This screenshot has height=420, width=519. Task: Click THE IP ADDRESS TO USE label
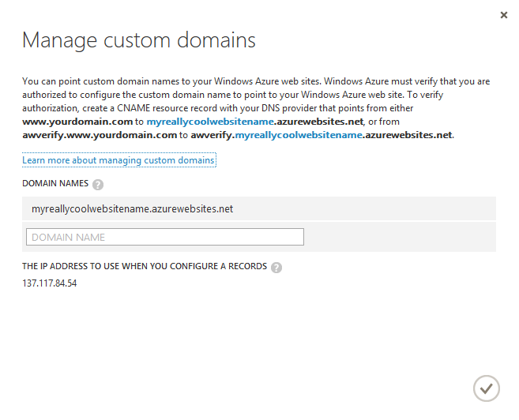(x=145, y=266)
